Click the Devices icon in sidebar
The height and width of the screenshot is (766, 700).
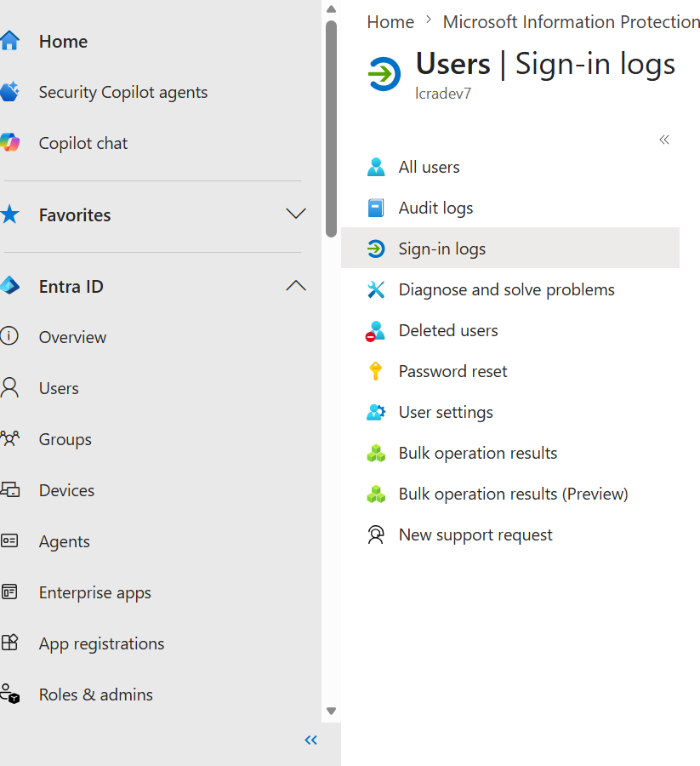9,489
